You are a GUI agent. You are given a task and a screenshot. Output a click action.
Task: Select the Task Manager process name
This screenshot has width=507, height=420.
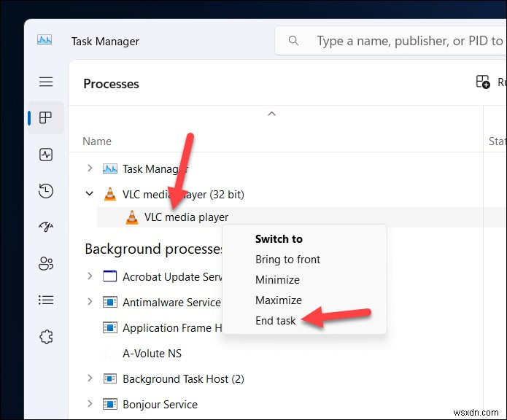click(x=155, y=169)
